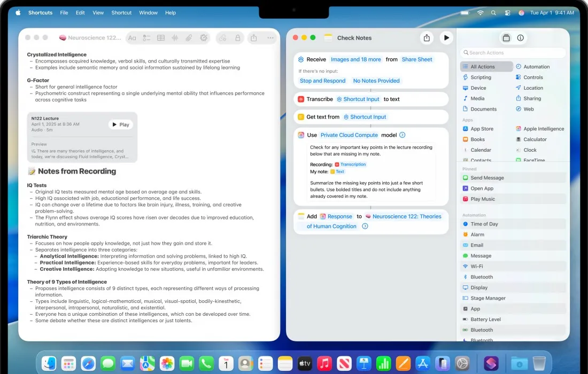Change Share Sheet input source
This screenshot has width=588, height=374.
click(x=417, y=60)
